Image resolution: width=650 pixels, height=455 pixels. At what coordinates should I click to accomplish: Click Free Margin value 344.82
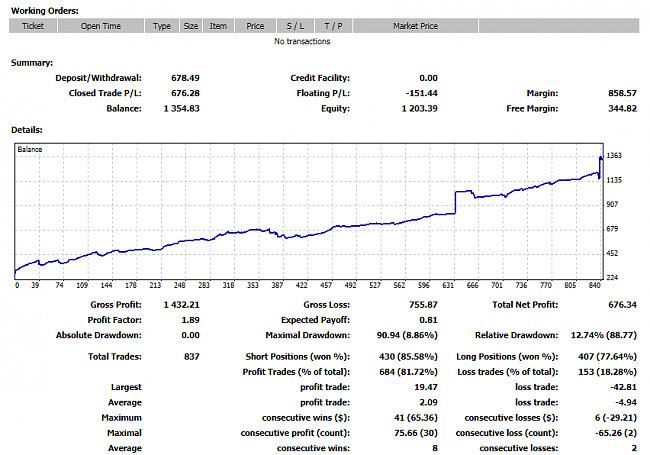coord(622,109)
